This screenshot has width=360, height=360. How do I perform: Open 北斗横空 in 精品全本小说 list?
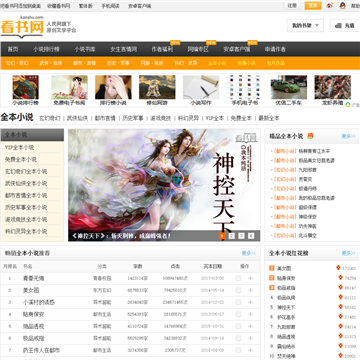tap(308, 235)
